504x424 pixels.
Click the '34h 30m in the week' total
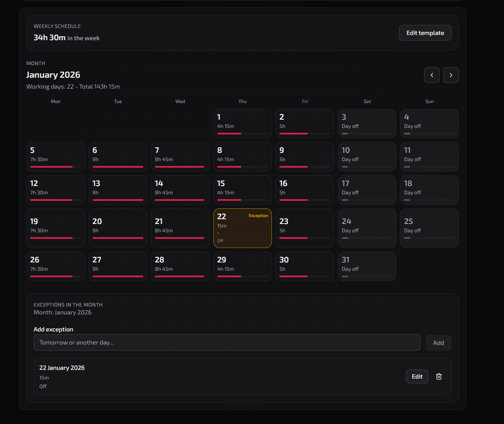coord(66,38)
